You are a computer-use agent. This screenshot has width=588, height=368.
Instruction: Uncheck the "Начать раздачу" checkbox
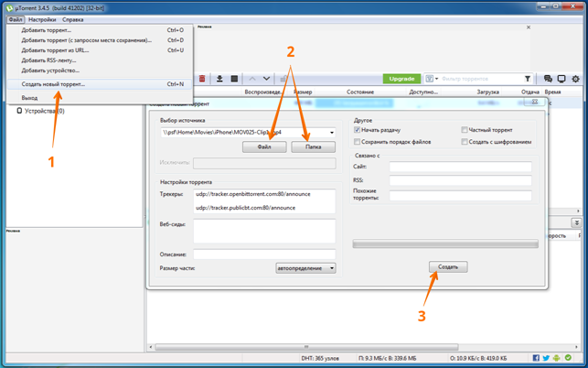pyautogui.click(x=357, y=130)
